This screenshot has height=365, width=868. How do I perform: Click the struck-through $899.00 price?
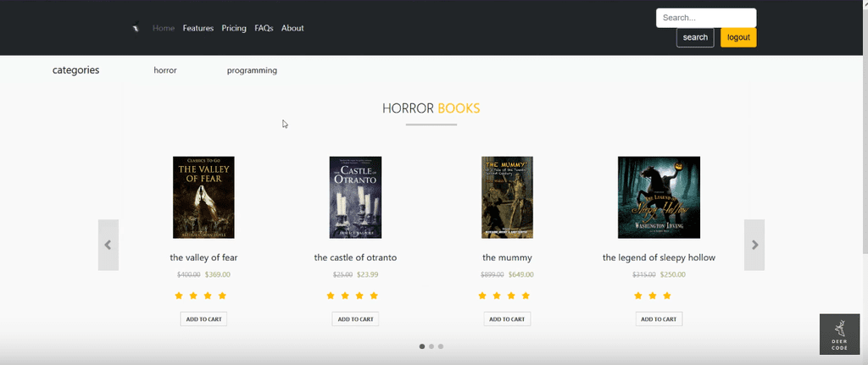pyautogui.click(x=492, y=274)
